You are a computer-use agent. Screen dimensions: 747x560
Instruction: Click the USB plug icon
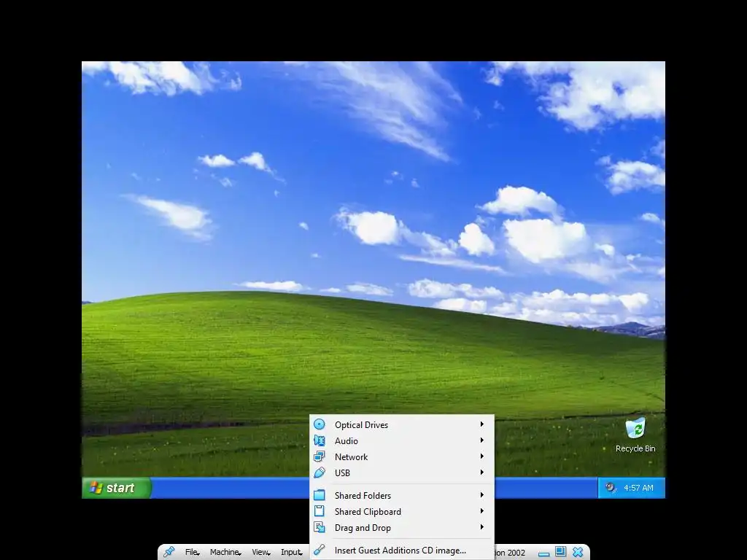point(320,472)
